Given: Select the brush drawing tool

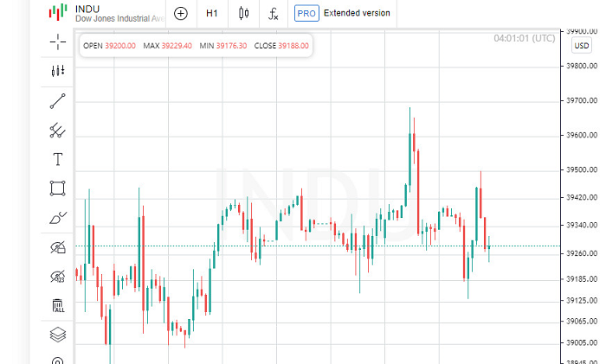Looking at the screenshot, I should [58, 218].
